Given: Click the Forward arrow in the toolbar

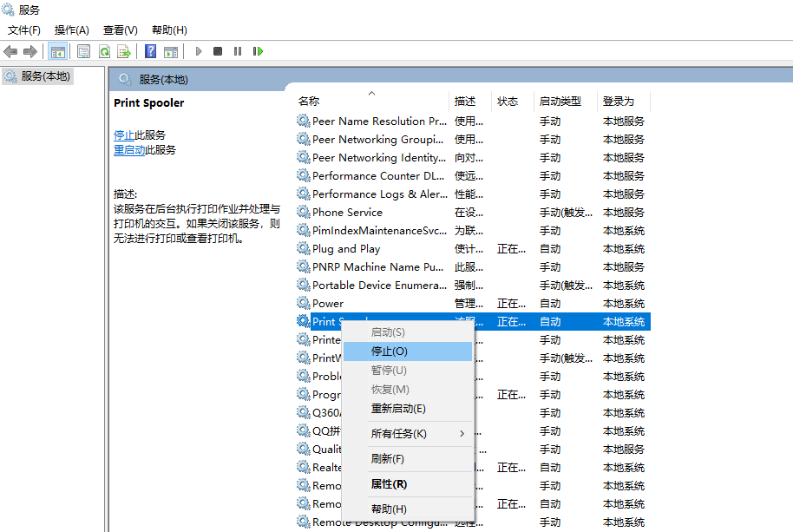Looking at the screenshot, I should coord(30,51).
